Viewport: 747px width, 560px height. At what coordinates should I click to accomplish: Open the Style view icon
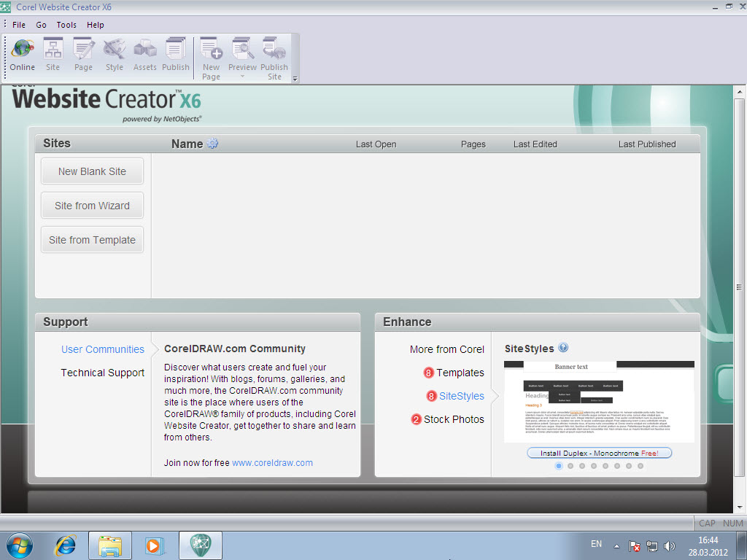tap(115, 55)
